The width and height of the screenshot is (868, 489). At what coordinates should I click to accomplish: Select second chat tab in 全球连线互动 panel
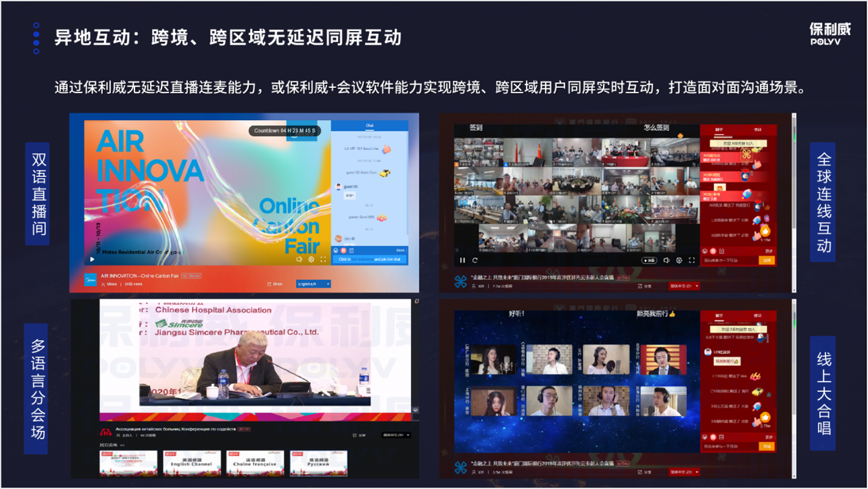point(757,130)
